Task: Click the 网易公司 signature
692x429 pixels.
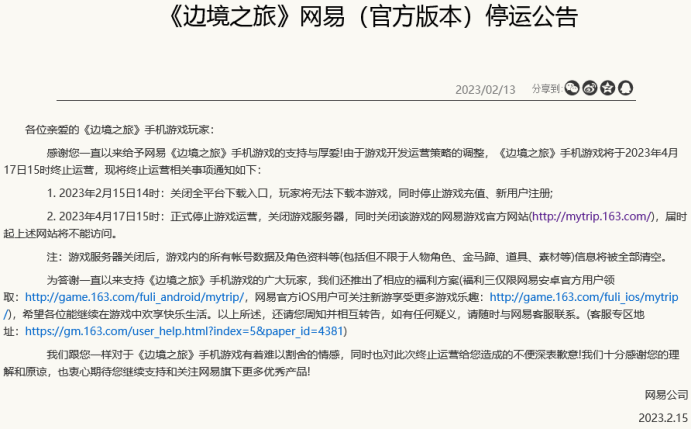Action: pos(666,395)
